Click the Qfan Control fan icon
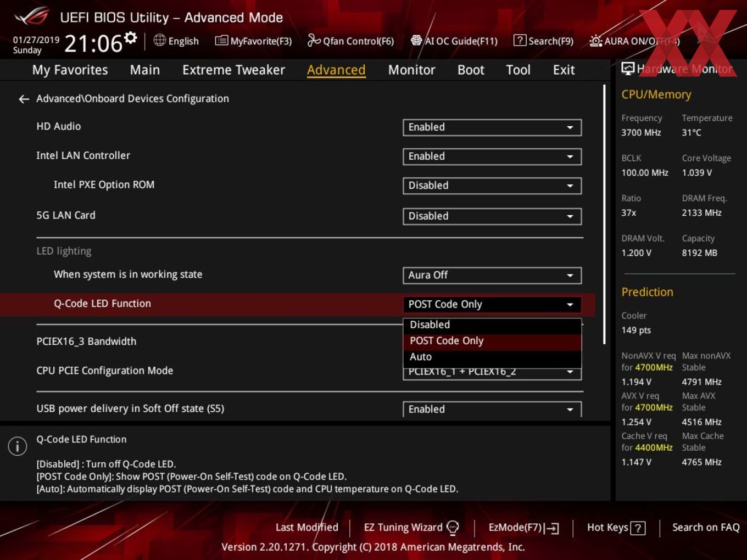747x560 pixels. tap(314, 40)
